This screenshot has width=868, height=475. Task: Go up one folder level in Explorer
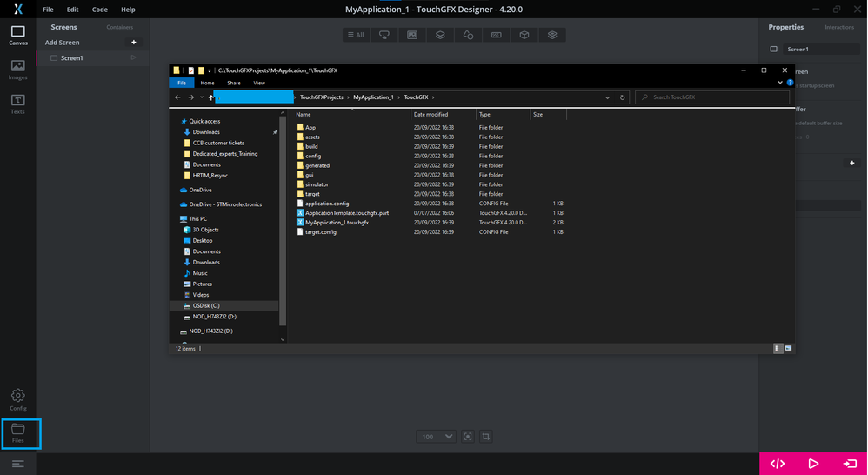210,97
